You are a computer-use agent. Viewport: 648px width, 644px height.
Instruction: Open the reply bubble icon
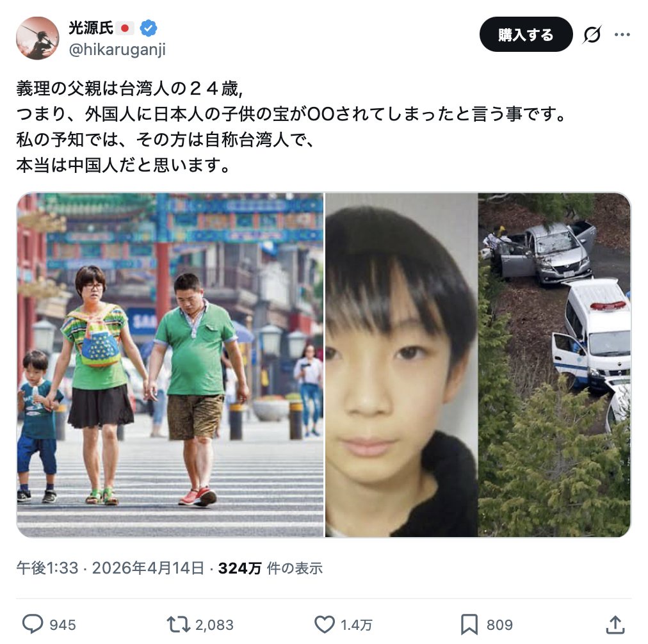coord(33,624)
